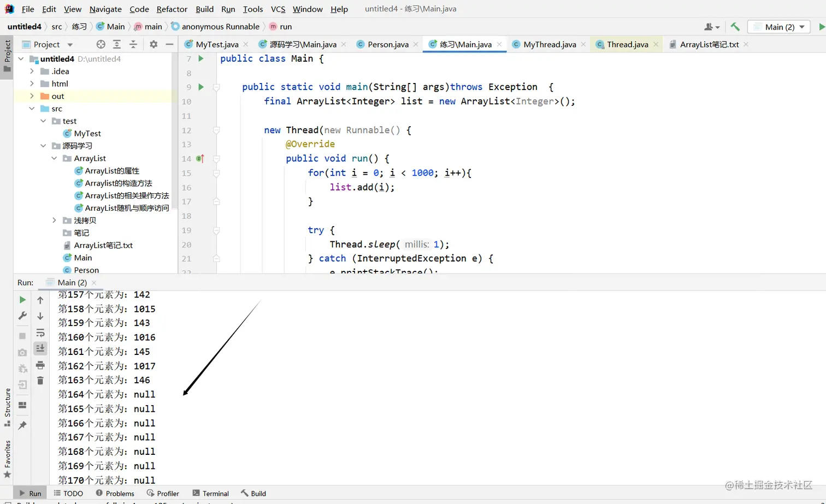Toggle the Favorites side panel
The height and width of the screenshot is (504, 826).
coord(7,459)
